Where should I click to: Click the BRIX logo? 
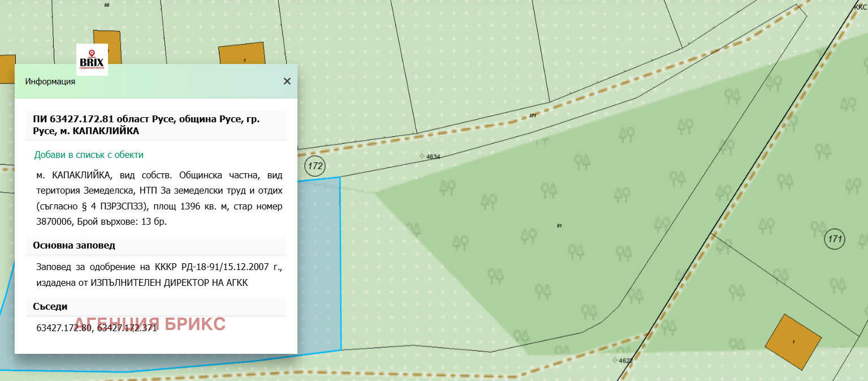(92, 59)
